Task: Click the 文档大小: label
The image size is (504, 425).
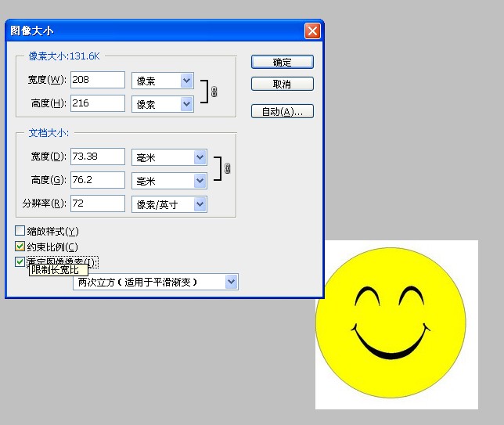Action: tap(49, 133)
